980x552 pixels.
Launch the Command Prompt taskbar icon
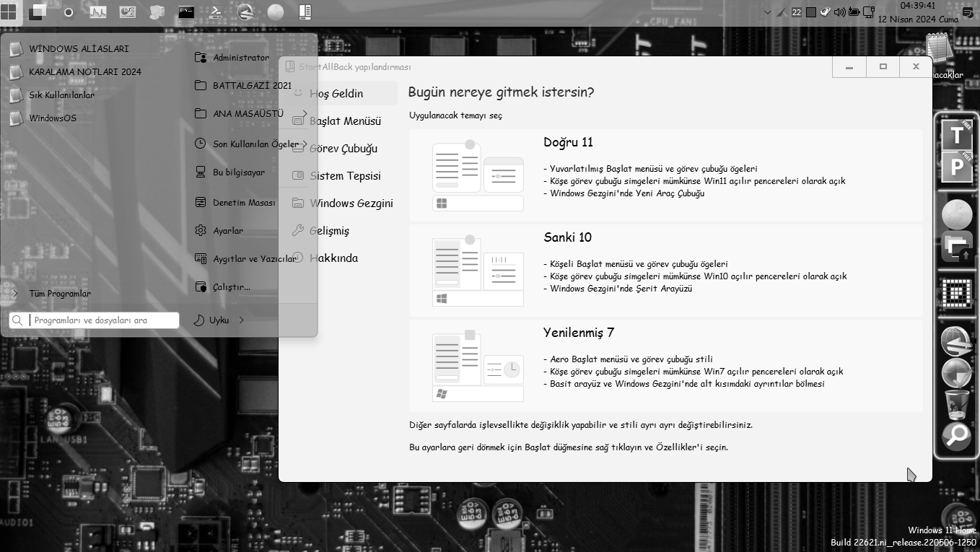(186, 12)
